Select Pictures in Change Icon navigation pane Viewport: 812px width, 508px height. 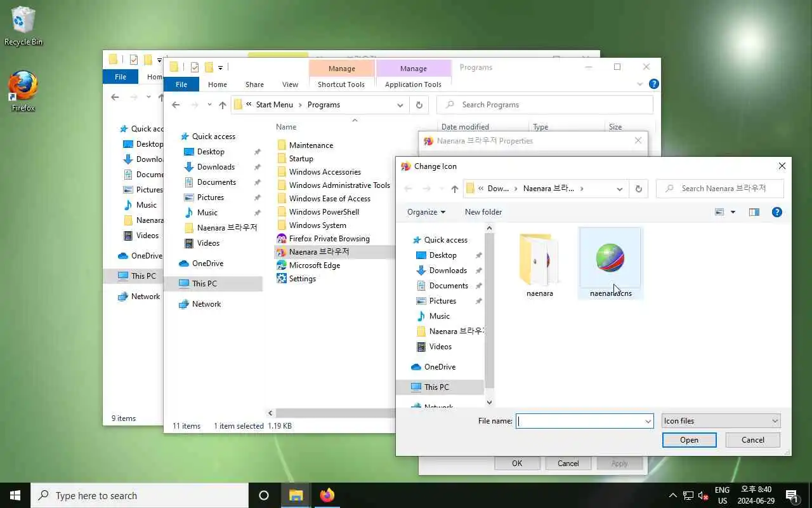pos(443,301)
